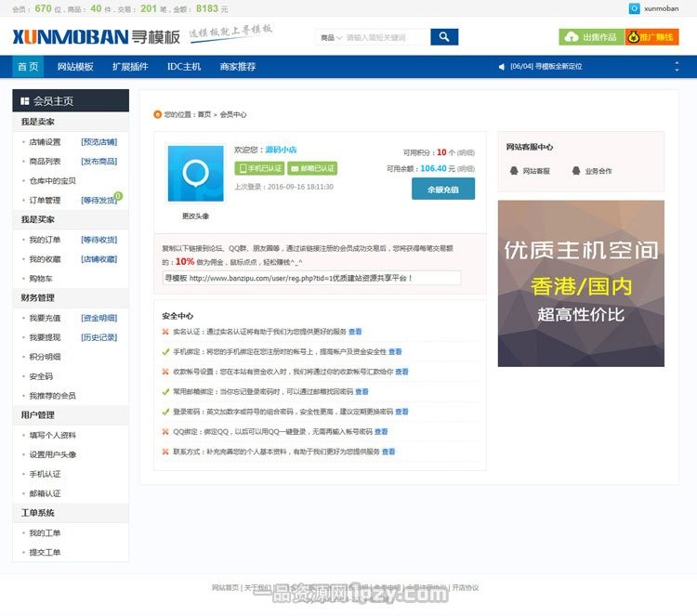Click 查看 beside 手机绑定

[x=395, y=351]
